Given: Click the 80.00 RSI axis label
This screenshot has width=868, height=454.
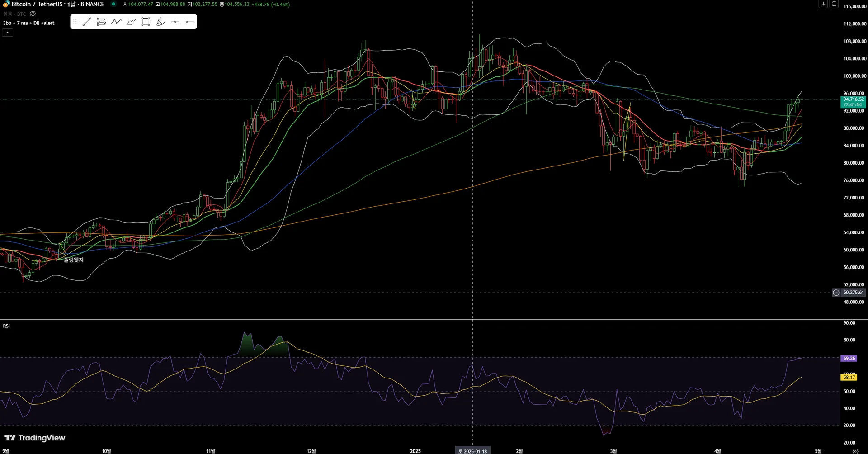Looking at the screenshot, I should click(849, 340).
